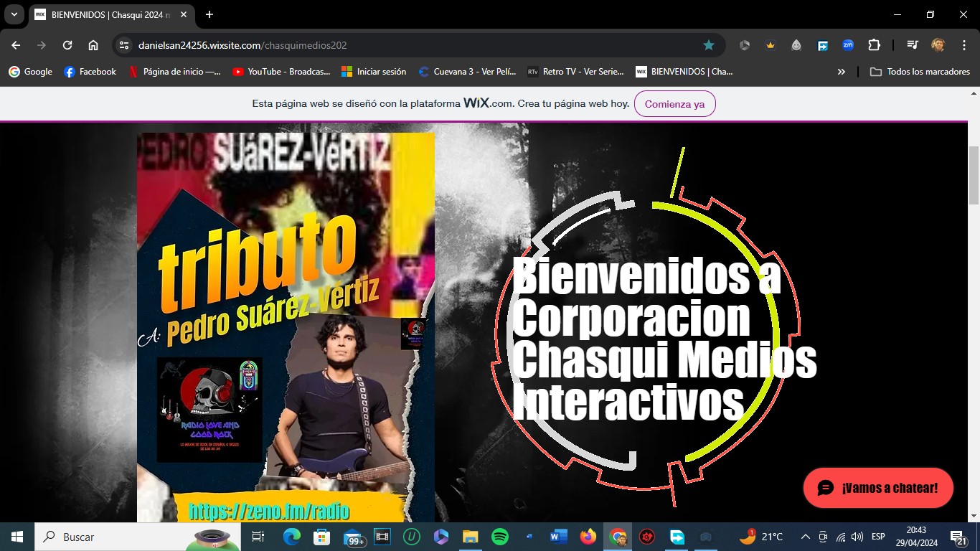Go forward to the next page
The image size is (980, 551).
tap(42, 45)
